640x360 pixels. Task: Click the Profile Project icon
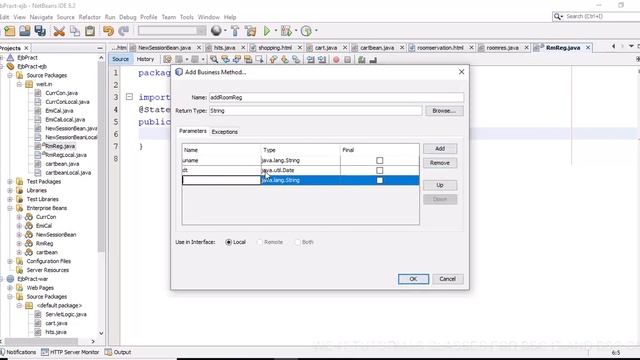click(306, 31)
